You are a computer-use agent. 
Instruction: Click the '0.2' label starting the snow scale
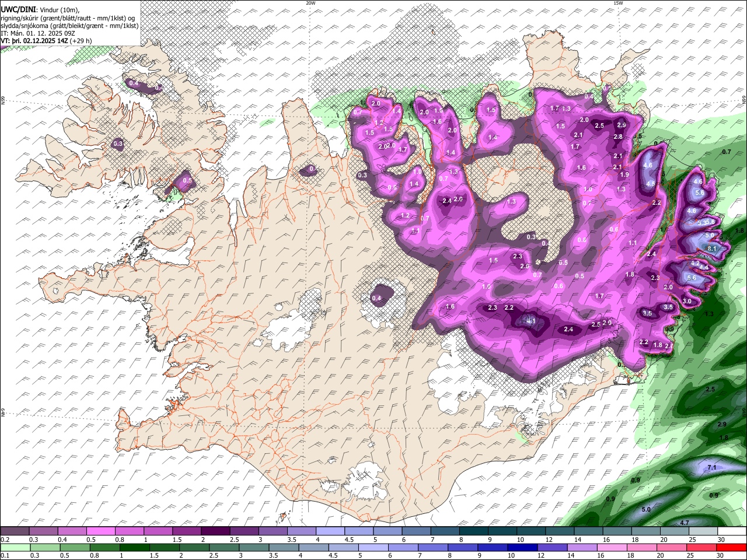click(5, 540)
